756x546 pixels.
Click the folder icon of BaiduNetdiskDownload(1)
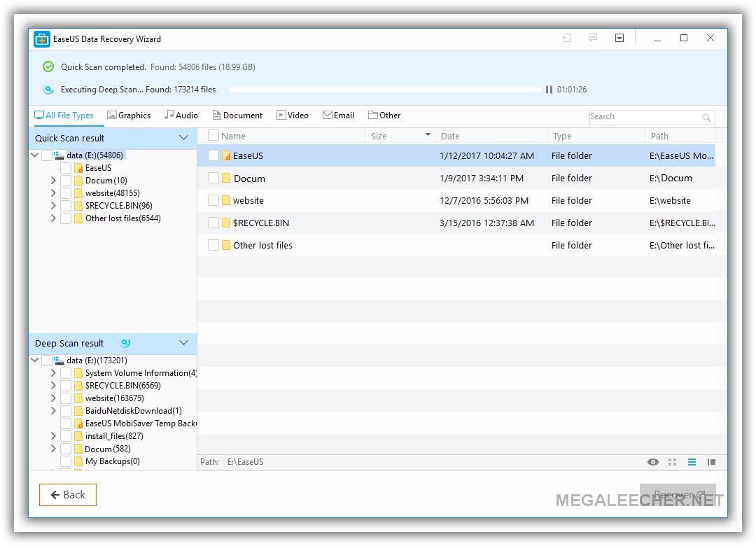pos(78,411)
